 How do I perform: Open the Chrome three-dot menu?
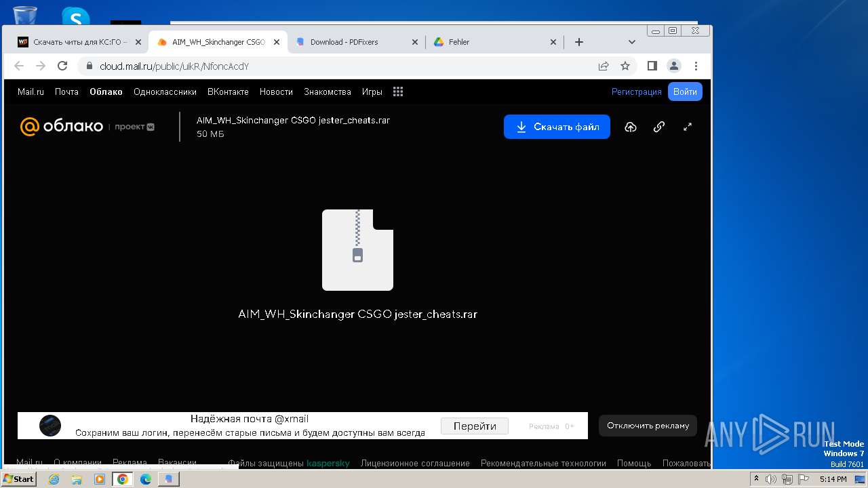(696, 66)
